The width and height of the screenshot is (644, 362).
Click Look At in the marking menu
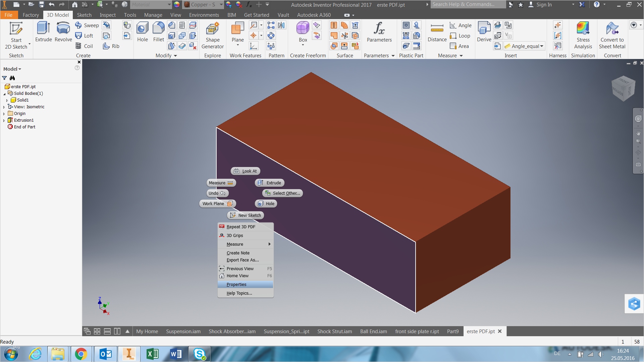pyautogui.click(x=246, y=171)
